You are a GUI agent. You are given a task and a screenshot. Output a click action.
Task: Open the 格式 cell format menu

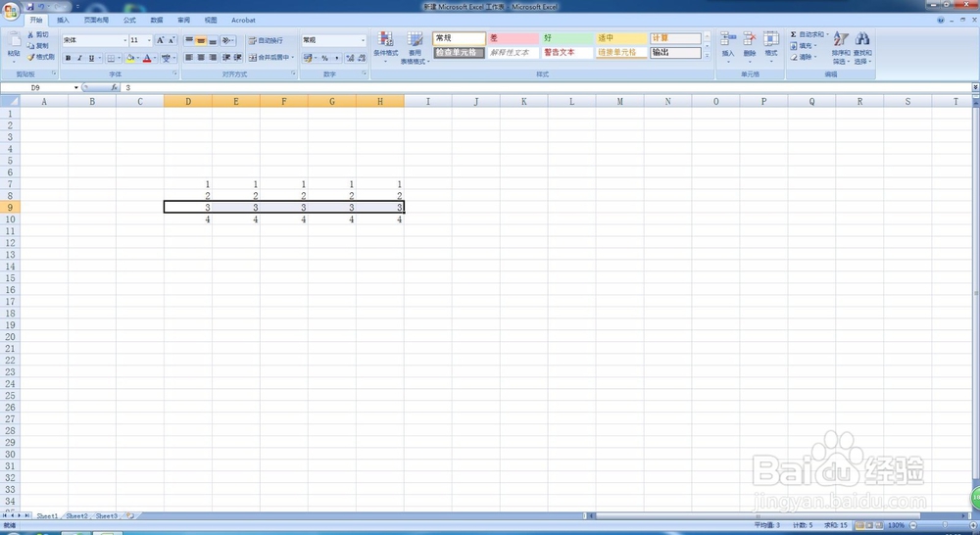[x=771, y=45]
